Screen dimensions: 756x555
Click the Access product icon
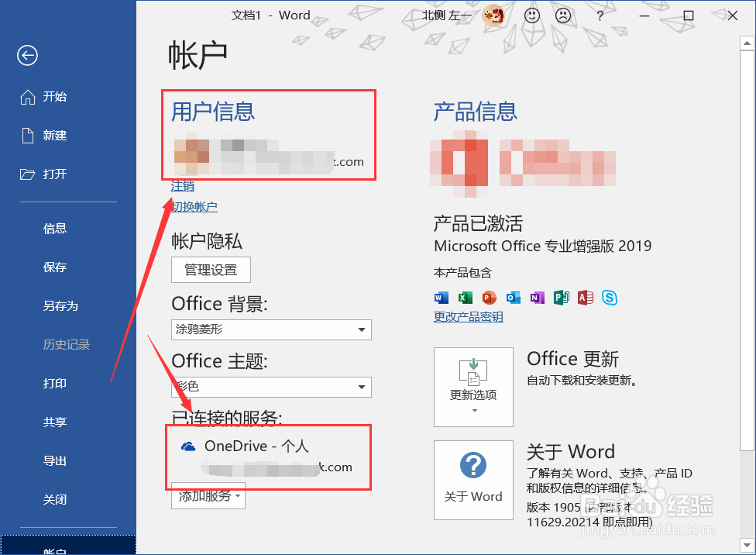pos(586,298)
